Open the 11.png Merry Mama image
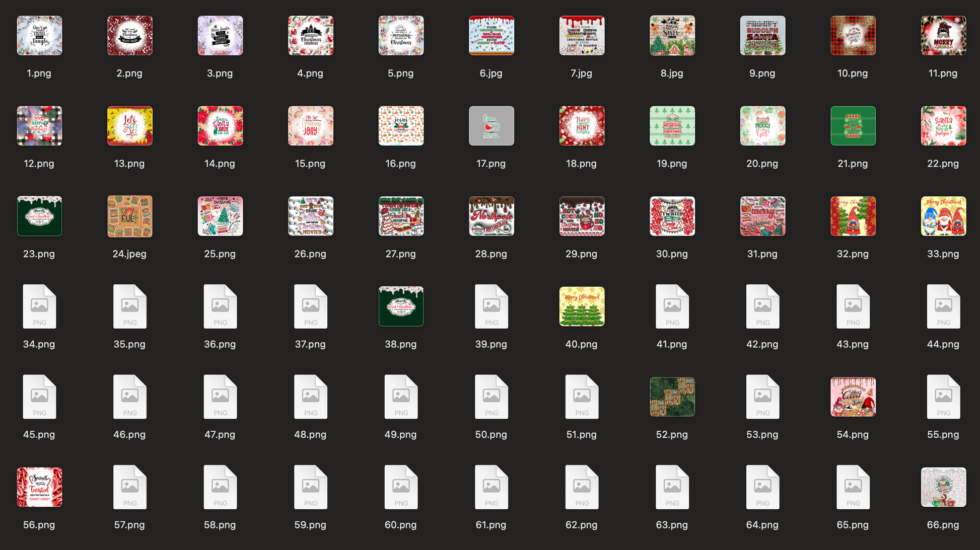Image resolution: width=980 pixels, height=550 pixels. [x=943, y=35]
